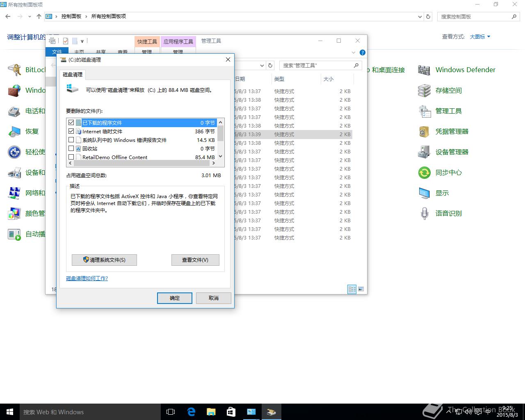Screen dimensions: 525x420
Task: Sort by the 类型 column header
Action: click(296, 79)
